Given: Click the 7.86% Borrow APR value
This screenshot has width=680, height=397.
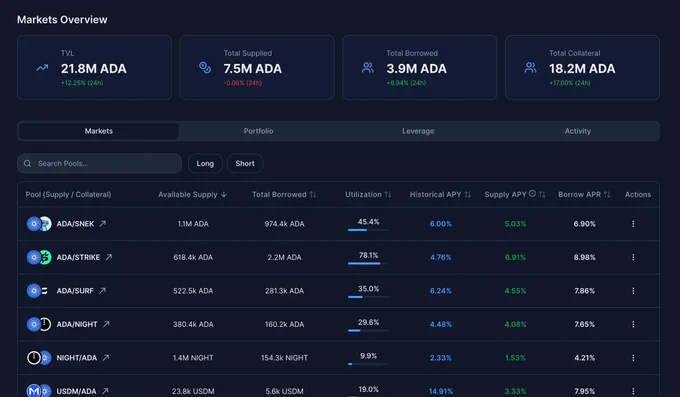Looking at the screenshot, I should coord(585,291).
